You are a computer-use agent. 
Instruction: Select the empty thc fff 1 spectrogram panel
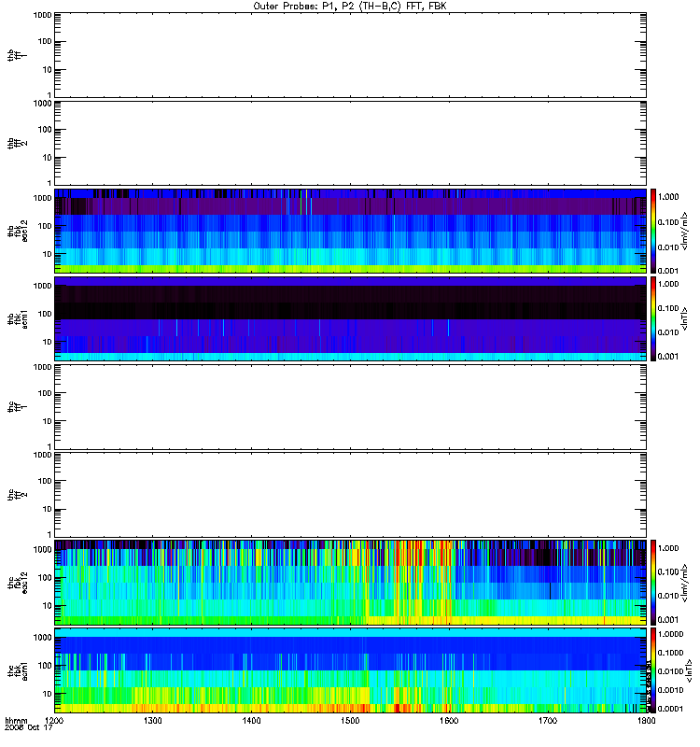tap(350, 407)
